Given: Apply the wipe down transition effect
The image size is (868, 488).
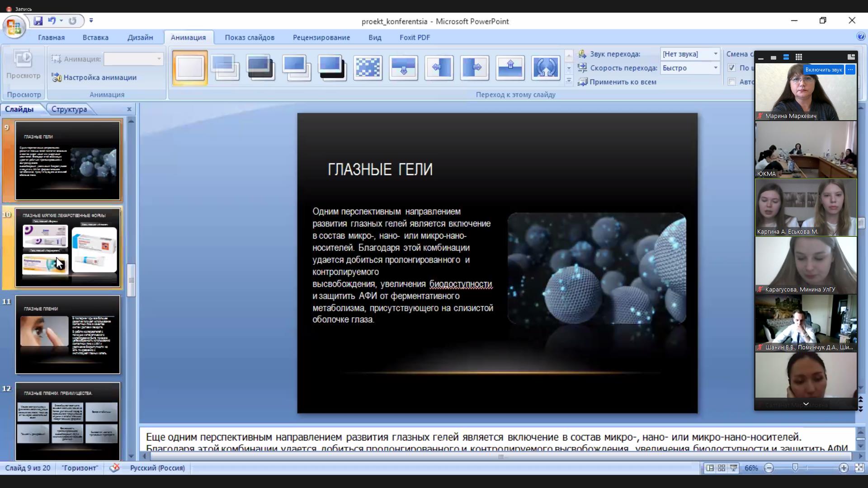Looking at the screenshot, I should coord(403,68).
